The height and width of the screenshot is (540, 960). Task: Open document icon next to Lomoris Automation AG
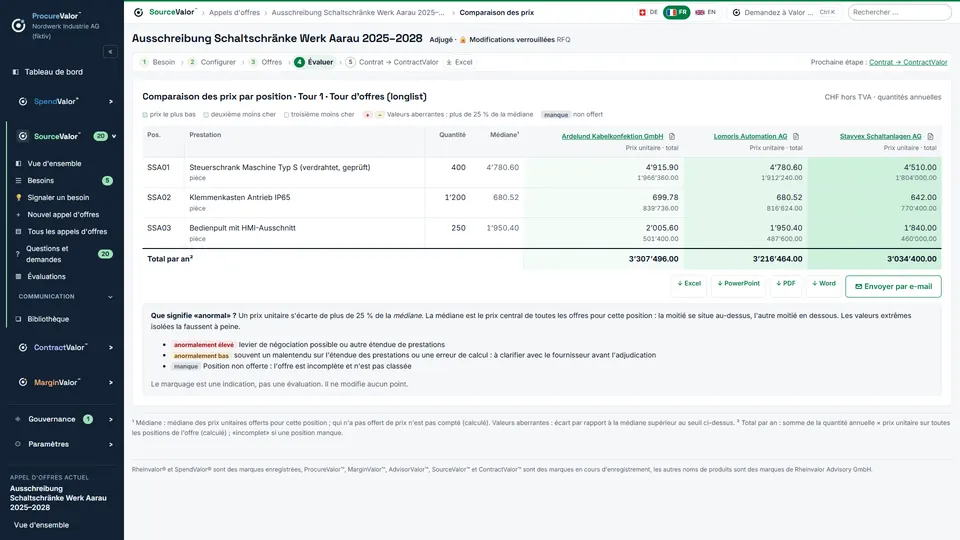tap(796, 137)
